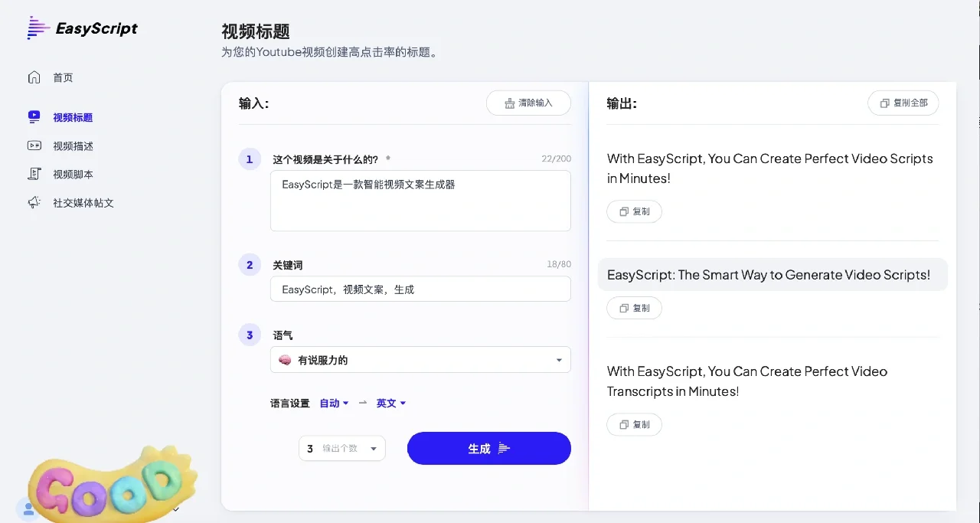The height and width of the screenshot is (523, 980).
Task: Open the output count dropdown showing 3
Action: click(x=341, y=448)
